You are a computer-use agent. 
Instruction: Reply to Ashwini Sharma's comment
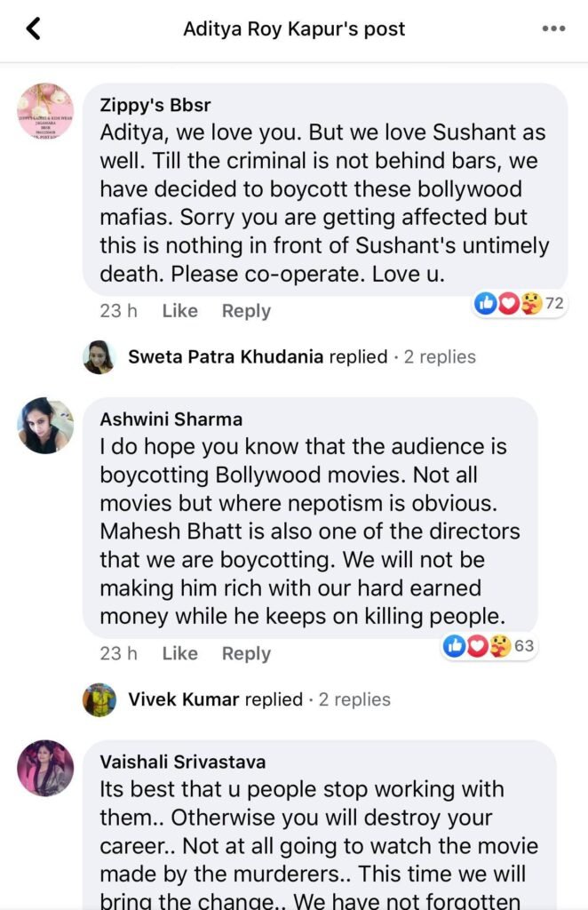point(246,653)
